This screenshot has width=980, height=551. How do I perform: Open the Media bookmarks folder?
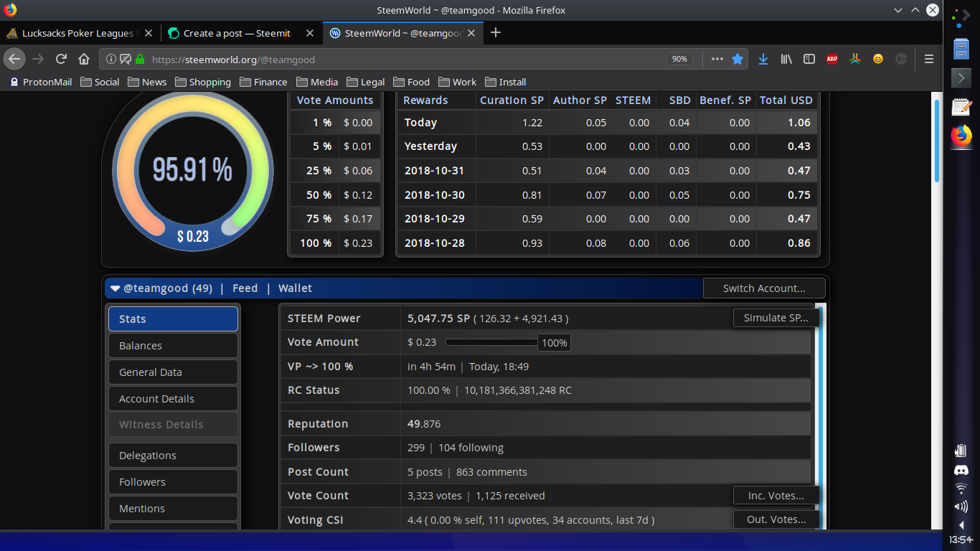[x=316, y=82]
